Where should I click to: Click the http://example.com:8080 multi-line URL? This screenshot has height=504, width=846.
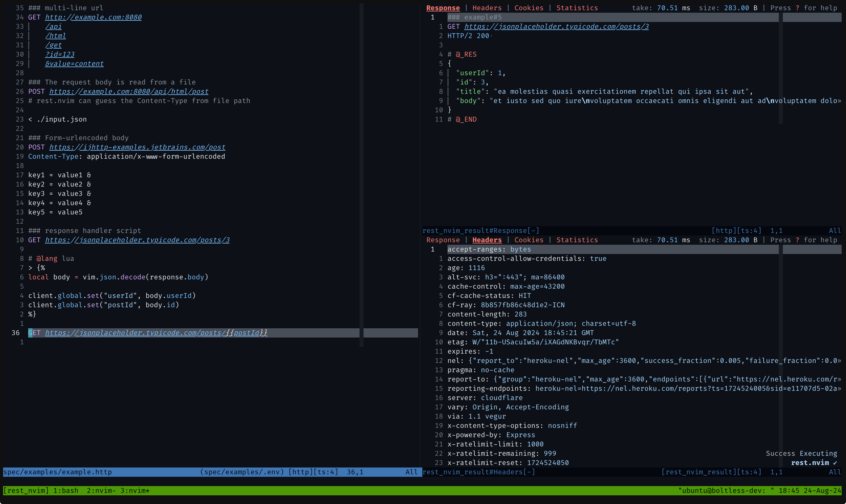click(x=93, y=17)
